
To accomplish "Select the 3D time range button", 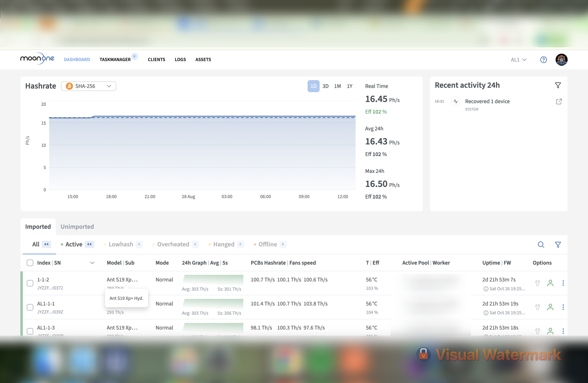I will [325, 86].
